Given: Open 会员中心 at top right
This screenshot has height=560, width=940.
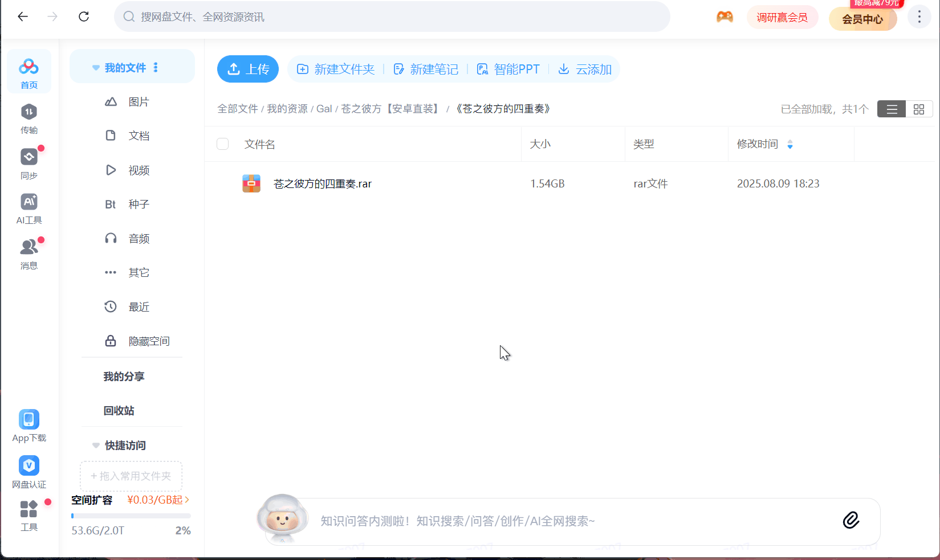Looking at the screenshot, I should pos(862,19).
